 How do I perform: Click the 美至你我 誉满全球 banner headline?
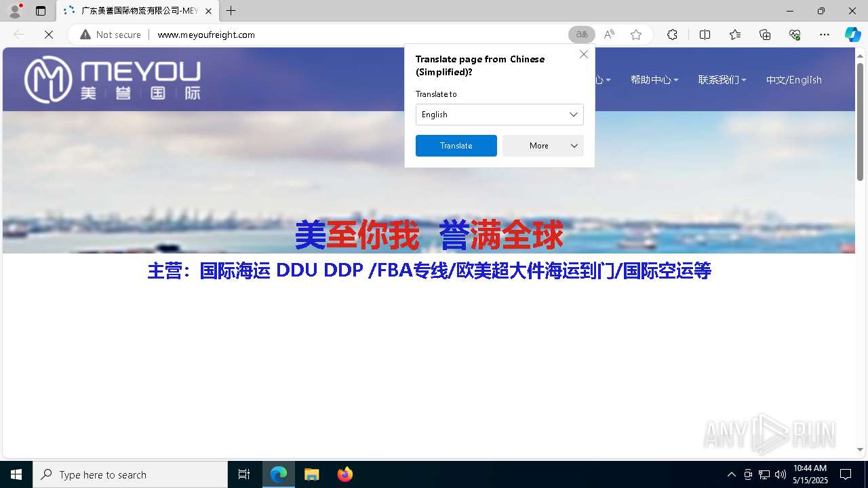[429, 235]
